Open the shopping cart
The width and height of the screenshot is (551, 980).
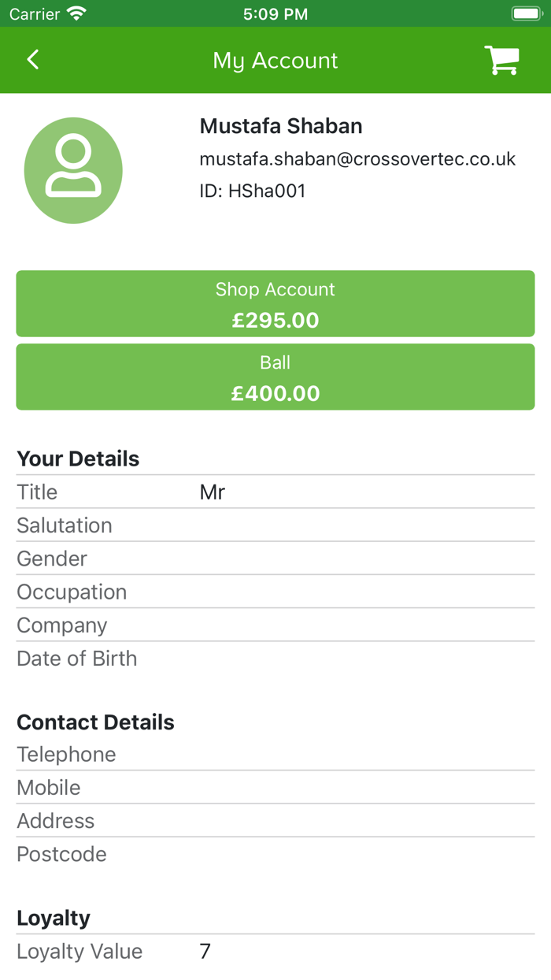coord(501,60)
